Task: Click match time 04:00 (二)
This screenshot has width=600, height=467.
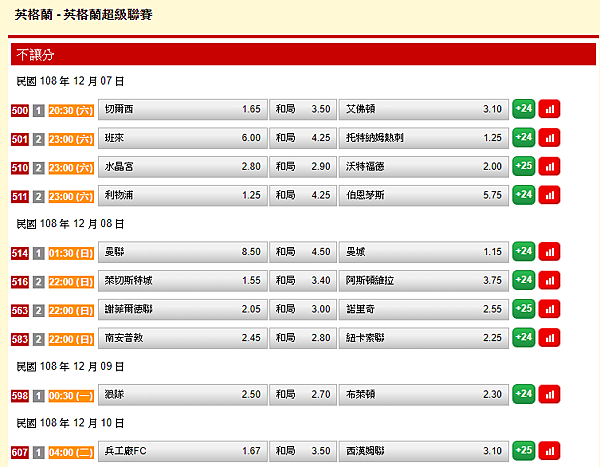Action: tap(71, 453)
